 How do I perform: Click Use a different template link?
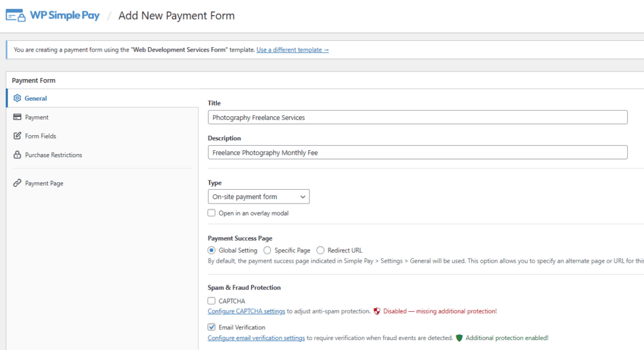(292, 50)
